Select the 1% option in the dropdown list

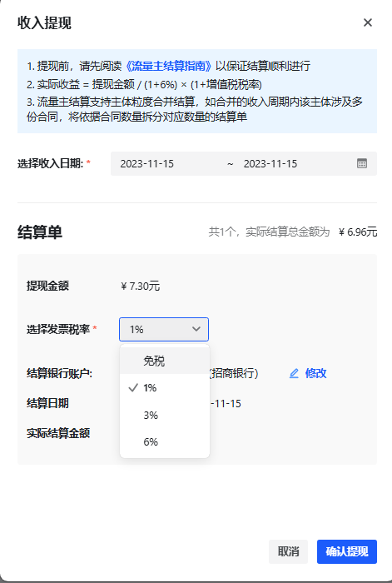165,388
